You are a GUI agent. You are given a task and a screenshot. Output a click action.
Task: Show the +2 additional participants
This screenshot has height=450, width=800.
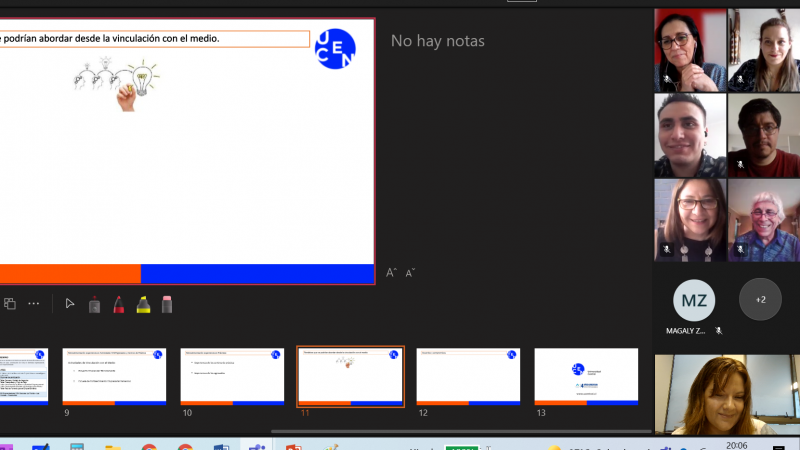pyautogui.click(x=760, y=299)
